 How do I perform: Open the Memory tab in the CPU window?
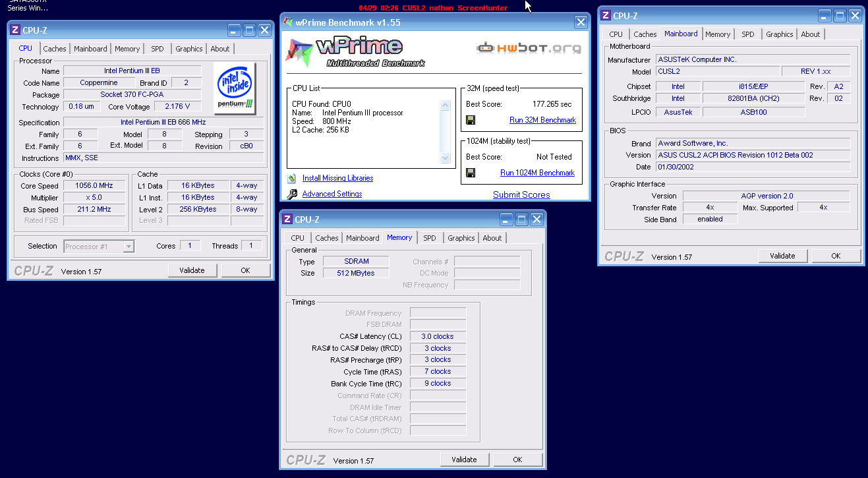(127, 49)
